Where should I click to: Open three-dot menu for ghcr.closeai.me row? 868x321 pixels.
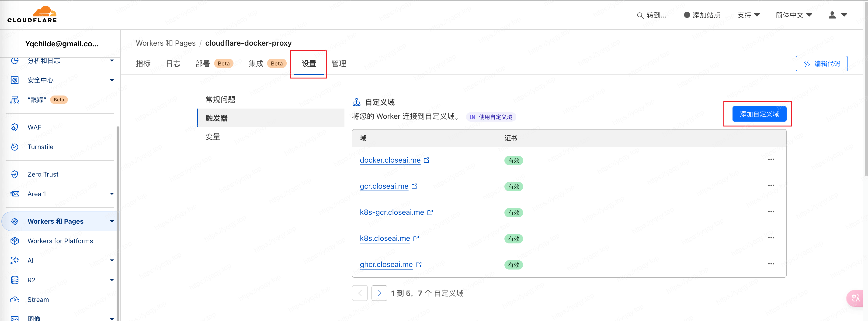pos(771,264)
